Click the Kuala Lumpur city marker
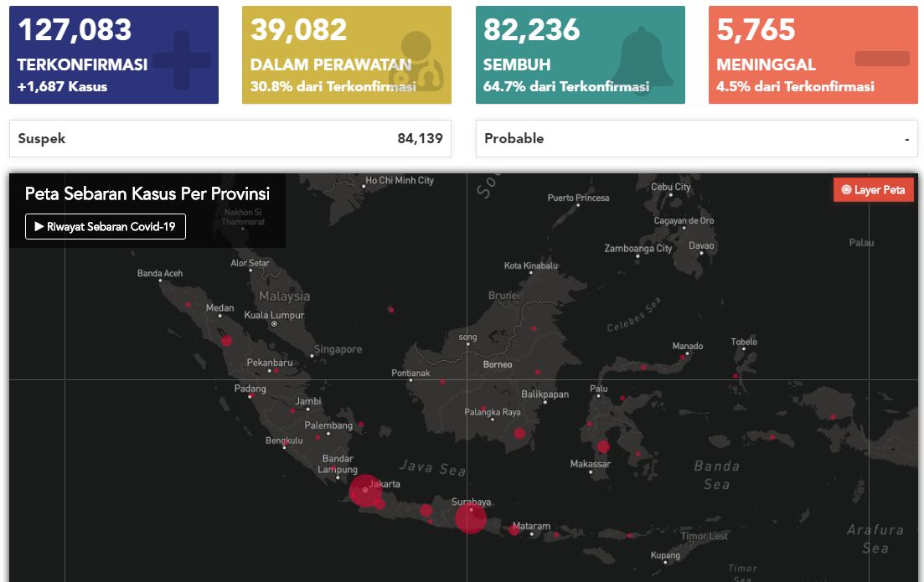The height and width of the screenshot is (582, 924). coord(274,323)
